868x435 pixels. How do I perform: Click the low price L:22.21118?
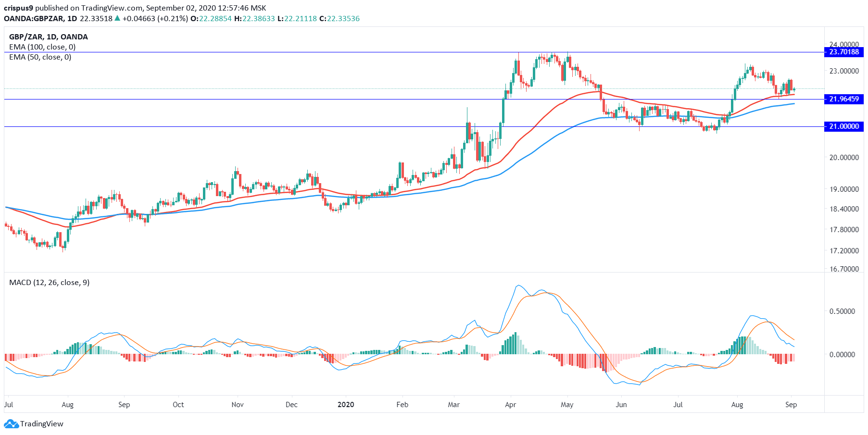click(297, 19)
